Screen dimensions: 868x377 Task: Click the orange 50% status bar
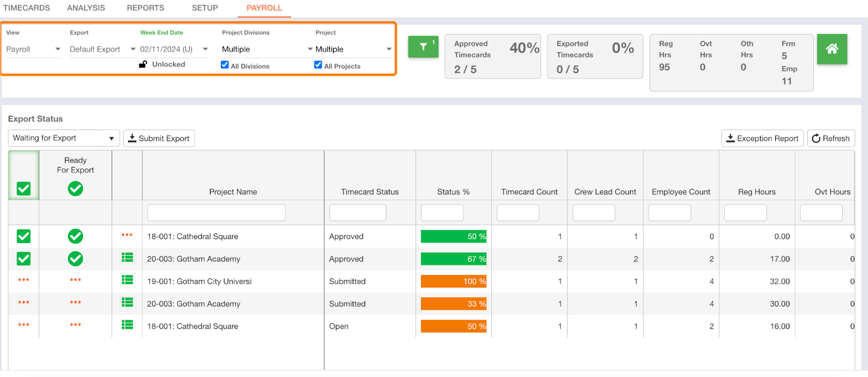coord(454,326)
